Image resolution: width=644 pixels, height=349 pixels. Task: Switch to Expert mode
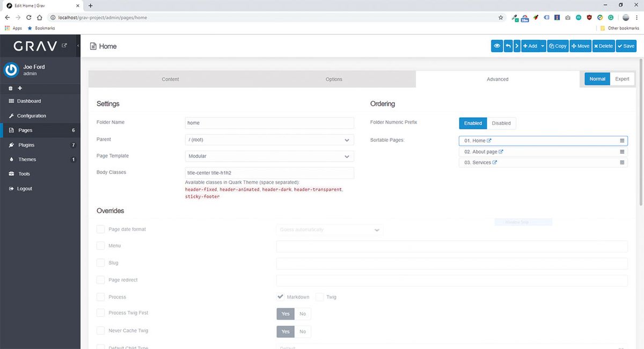point(622,78)
